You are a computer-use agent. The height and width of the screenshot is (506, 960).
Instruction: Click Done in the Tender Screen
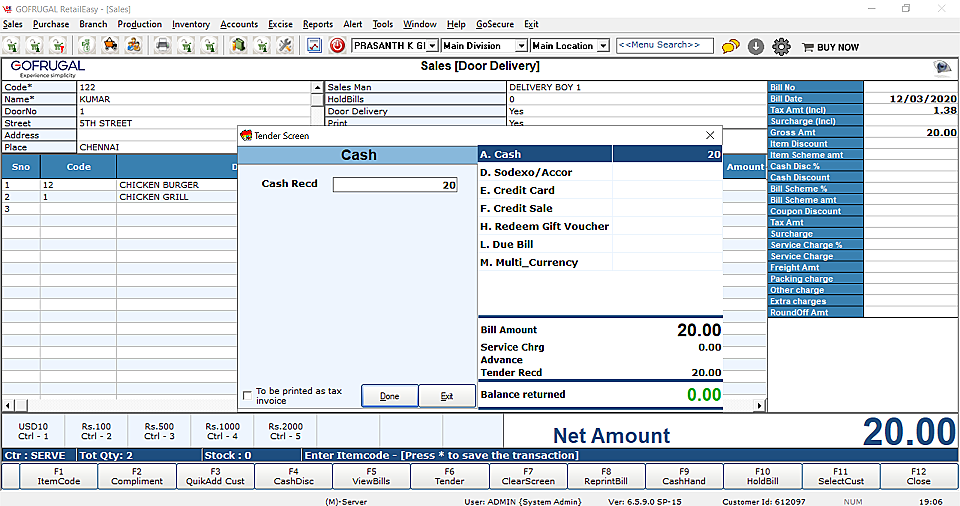pos(389,396)
